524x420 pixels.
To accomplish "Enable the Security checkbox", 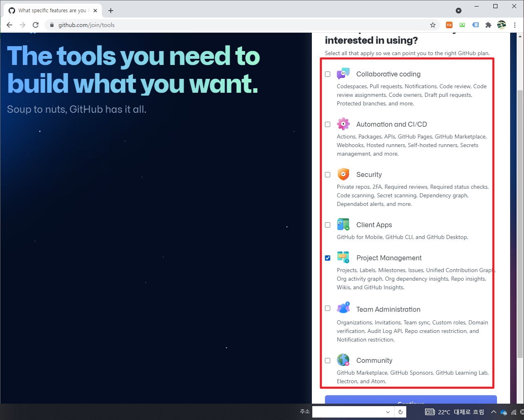I will pos(328,174).
